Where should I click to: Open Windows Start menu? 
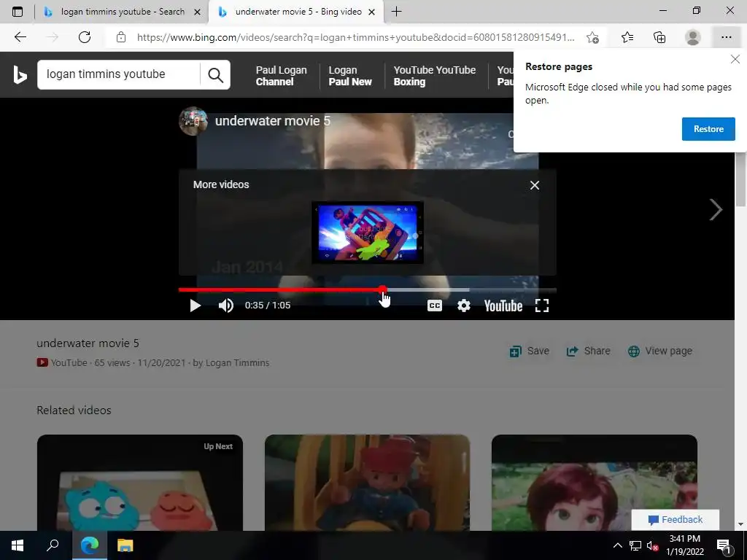click(18, 545)
